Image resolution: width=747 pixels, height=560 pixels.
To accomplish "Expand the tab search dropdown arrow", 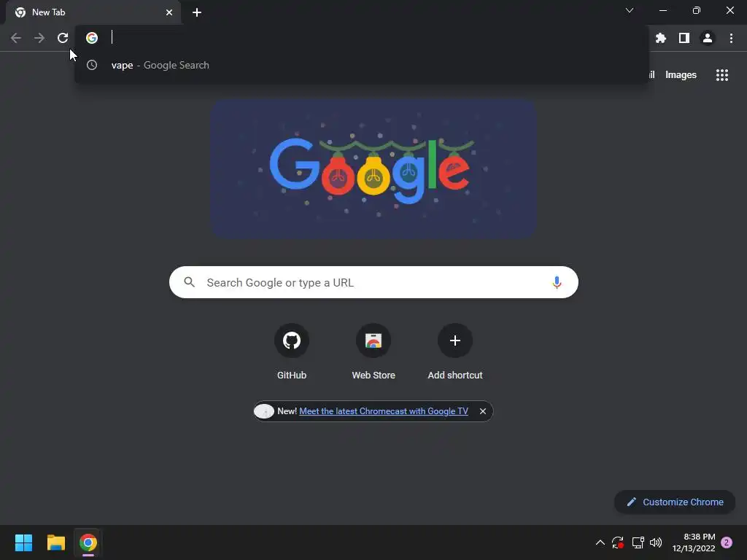I will pyautogui.click(x=630, y=10).
